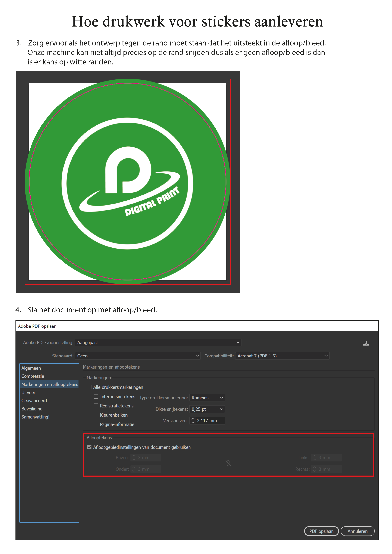The image size is (392, 554).
Task: Click the PDF opslaan button
Action: (x=321, y=531)
